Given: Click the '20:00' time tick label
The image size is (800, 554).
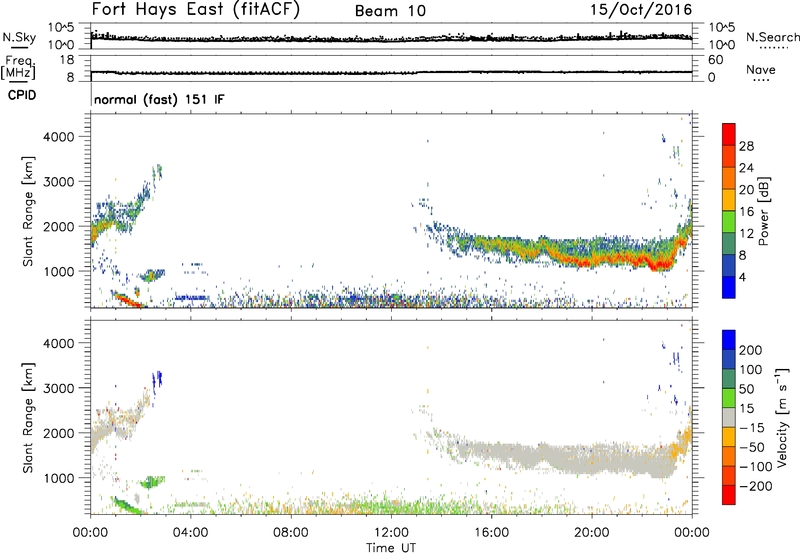Looking at the screenshot, I should click(591, 533).
